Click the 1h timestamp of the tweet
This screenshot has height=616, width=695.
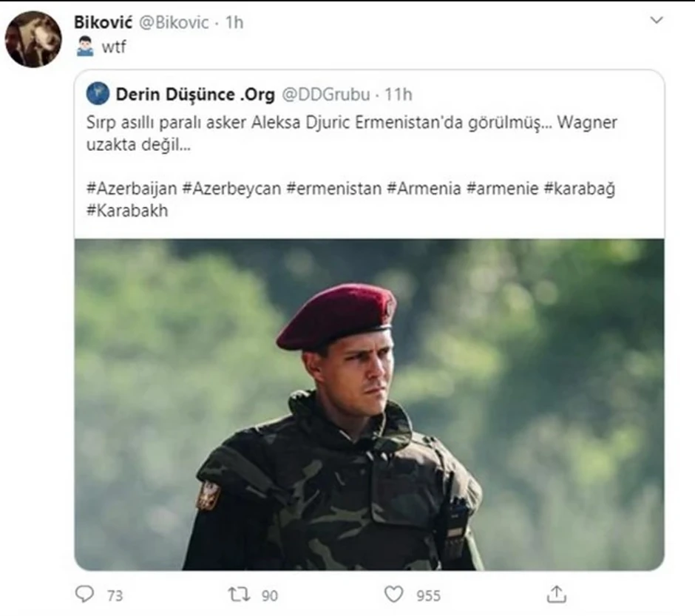[x=234, y=23]
